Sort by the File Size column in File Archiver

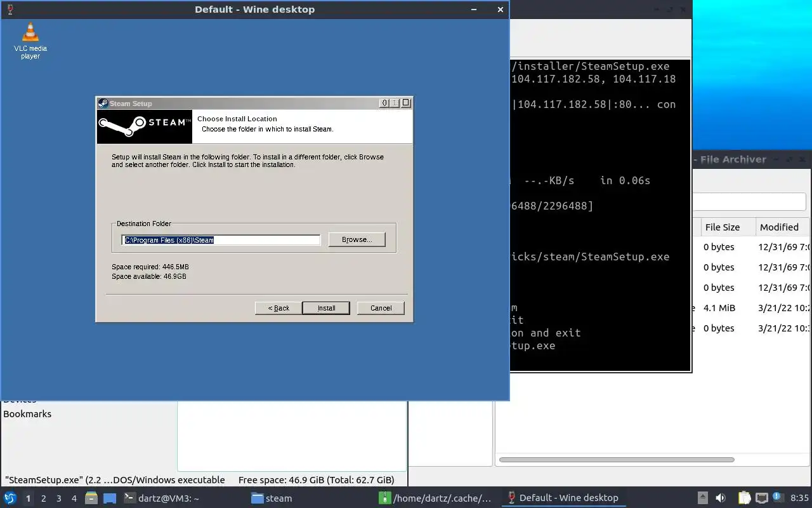[727, 227]
